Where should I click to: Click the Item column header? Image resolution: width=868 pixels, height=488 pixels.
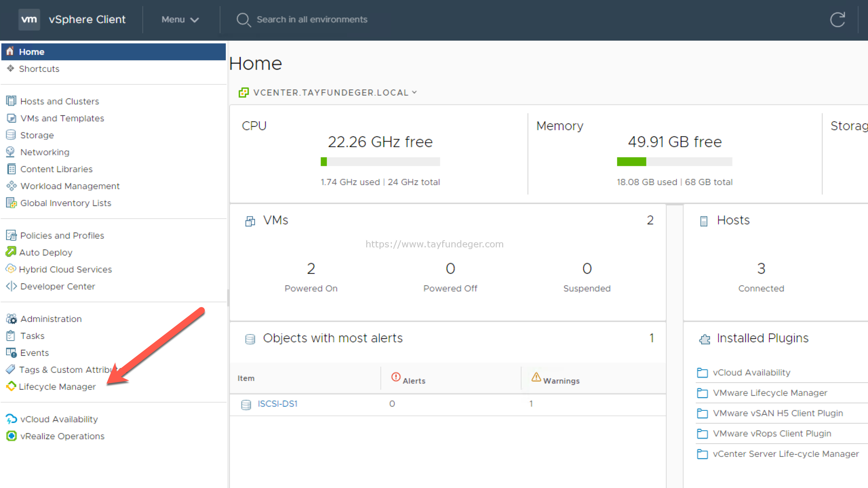(x=246, y=378)
